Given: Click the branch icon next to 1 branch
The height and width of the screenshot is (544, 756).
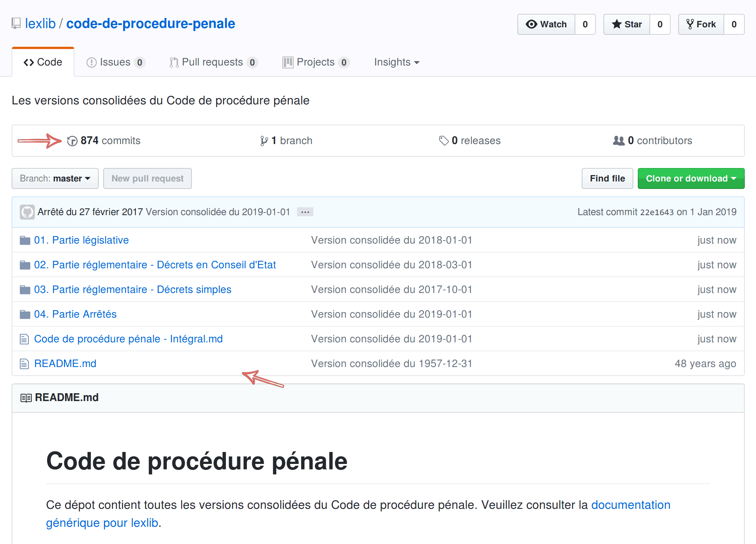Looking at the screenshot, I should pos(264,141).
